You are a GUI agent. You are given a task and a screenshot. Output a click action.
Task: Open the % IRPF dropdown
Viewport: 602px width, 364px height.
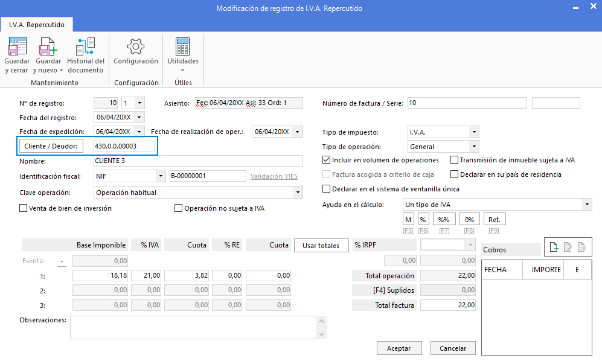tap(470, 245)
